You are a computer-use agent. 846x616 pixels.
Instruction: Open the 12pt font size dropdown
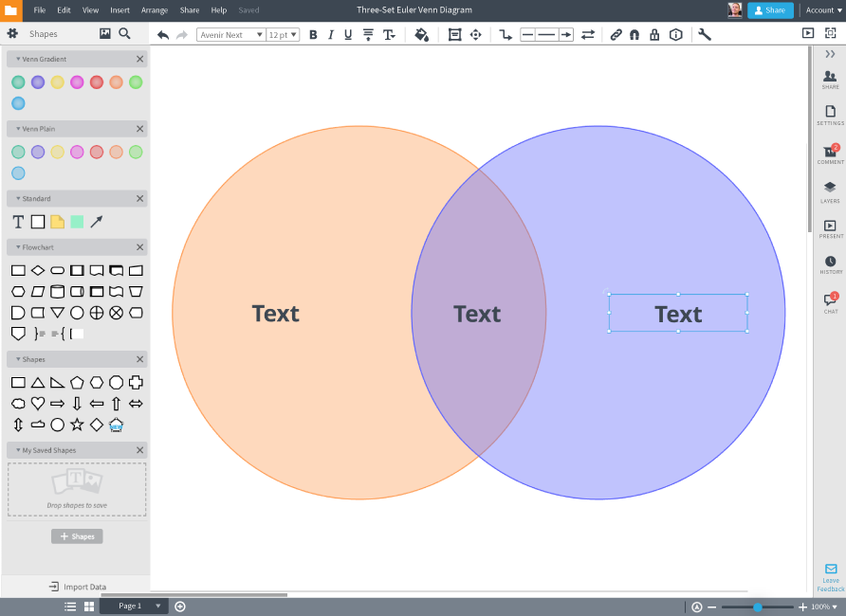click(282, 35)
